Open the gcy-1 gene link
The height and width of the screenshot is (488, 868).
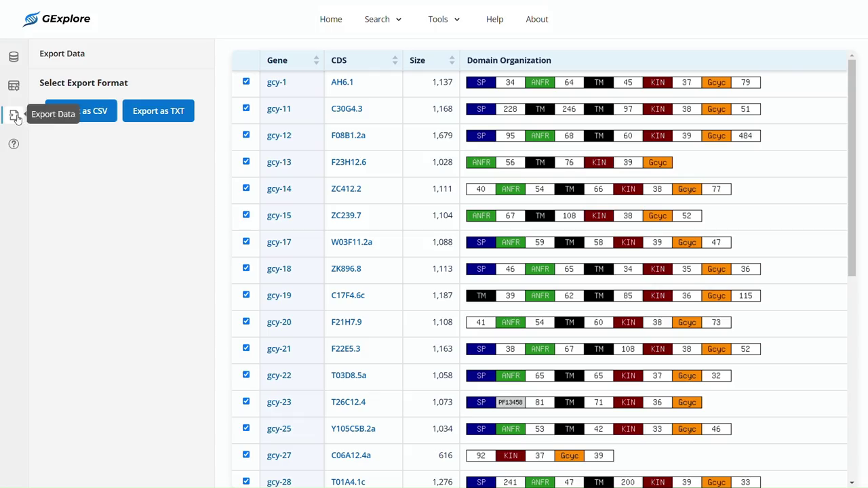pos(277,82)
